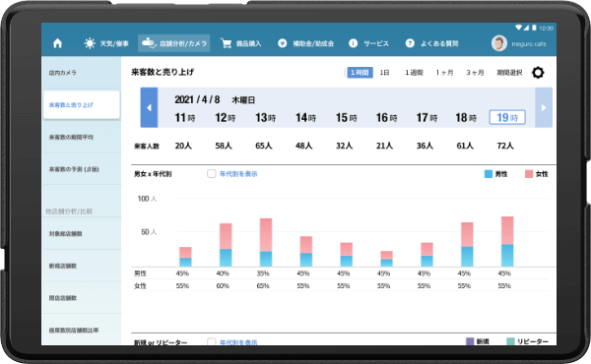Open the question mark FAQ icon
Screen dimensions: 591x364
point(410,43)
